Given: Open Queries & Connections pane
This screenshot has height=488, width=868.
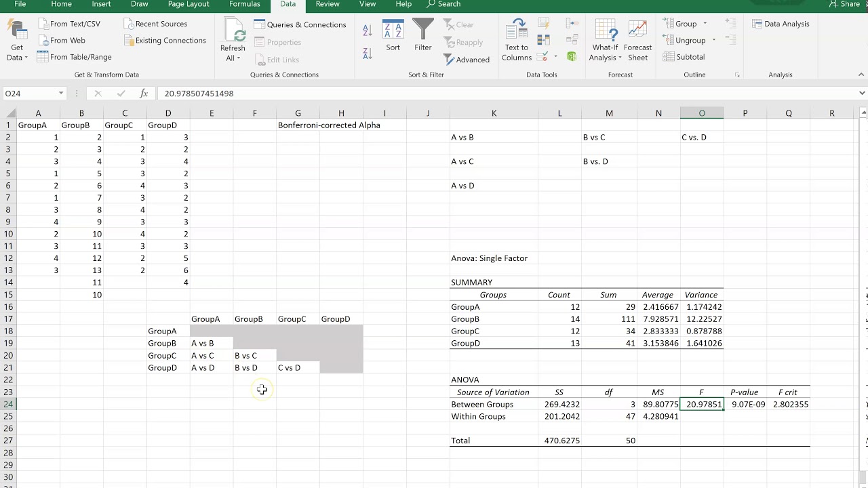Looking at the screenshot, I should (300, 24).
